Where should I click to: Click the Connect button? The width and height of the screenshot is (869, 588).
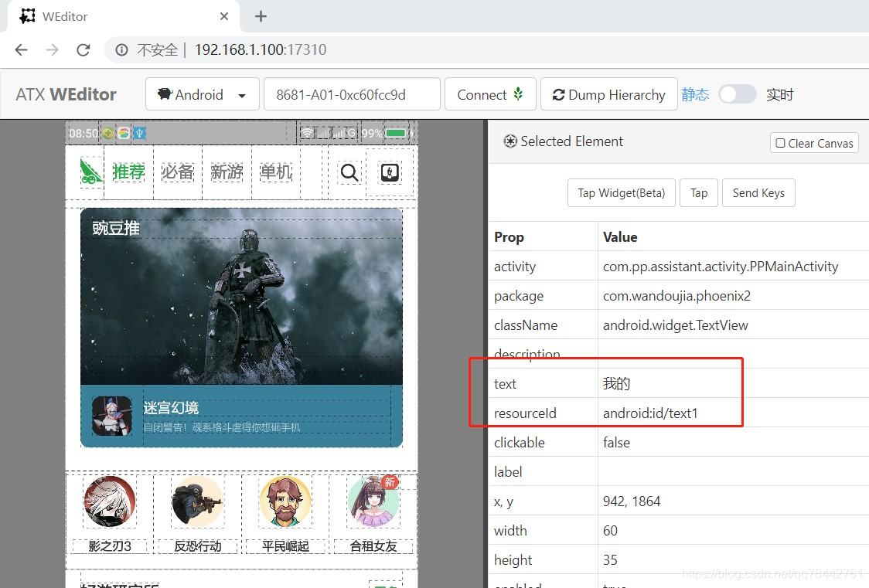[490, 95]
